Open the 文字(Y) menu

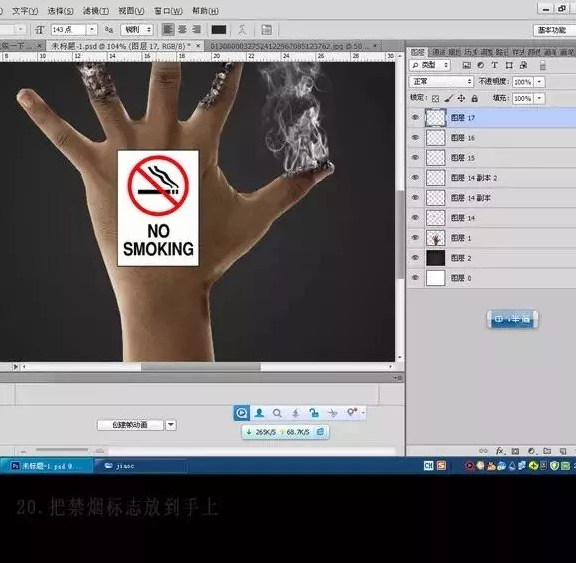click(25, 11)
